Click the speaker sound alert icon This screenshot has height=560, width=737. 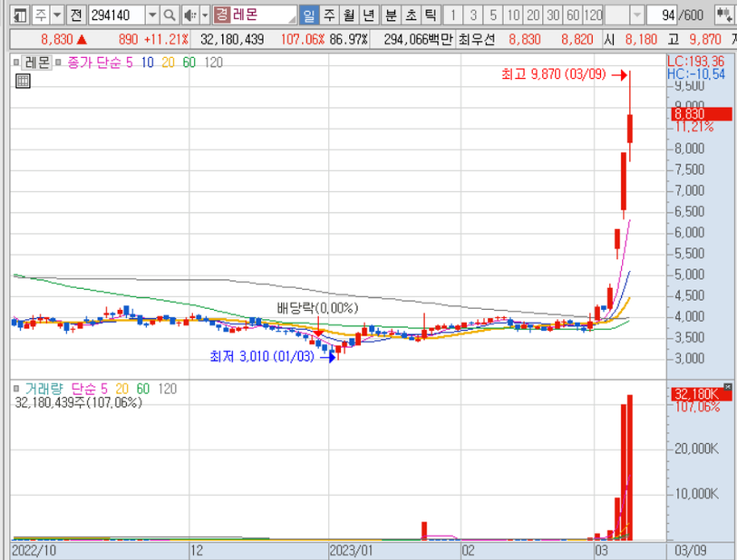(190, 15)
